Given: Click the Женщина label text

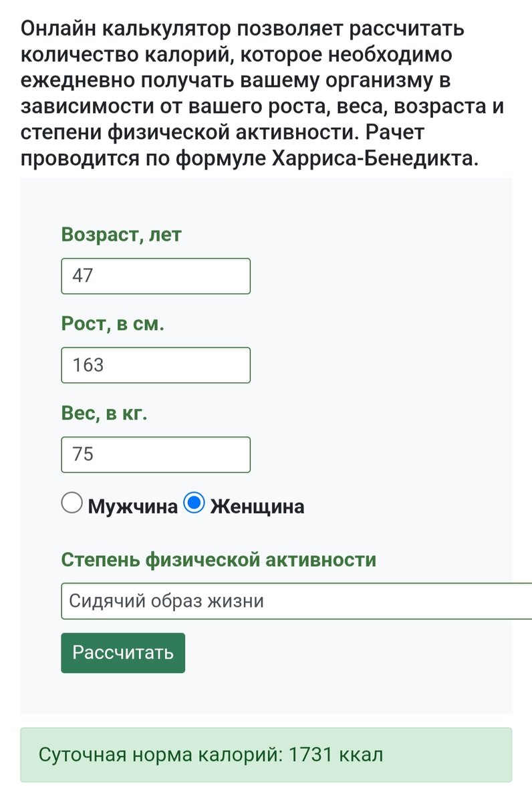Looking at the screenshot, I should pyautogui.click(x=257, y=507).
